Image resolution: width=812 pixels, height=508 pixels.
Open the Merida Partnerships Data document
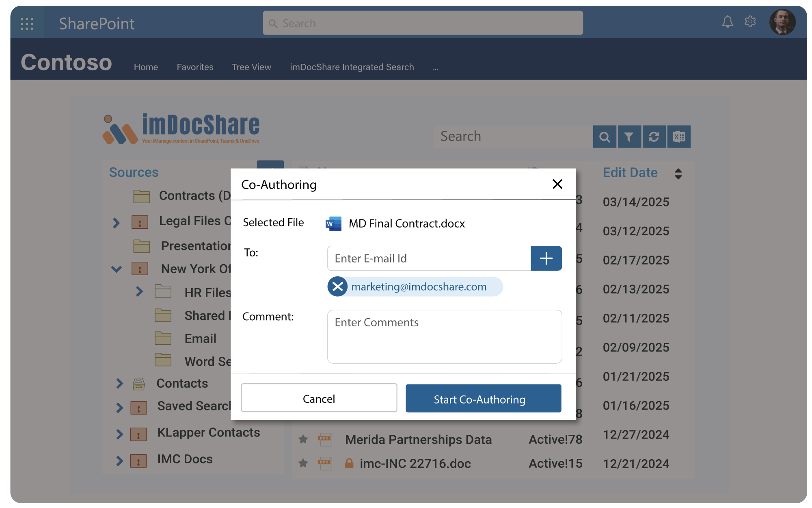click(x=418, y=440)
